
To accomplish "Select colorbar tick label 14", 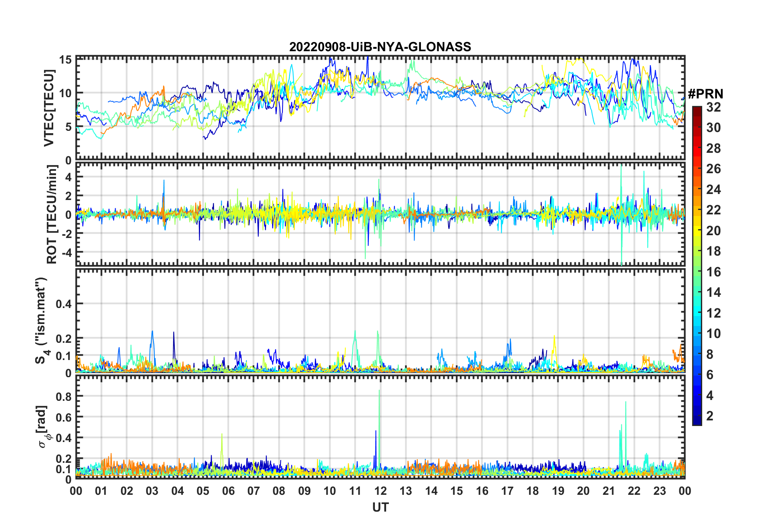I will [x=714, y=292].
